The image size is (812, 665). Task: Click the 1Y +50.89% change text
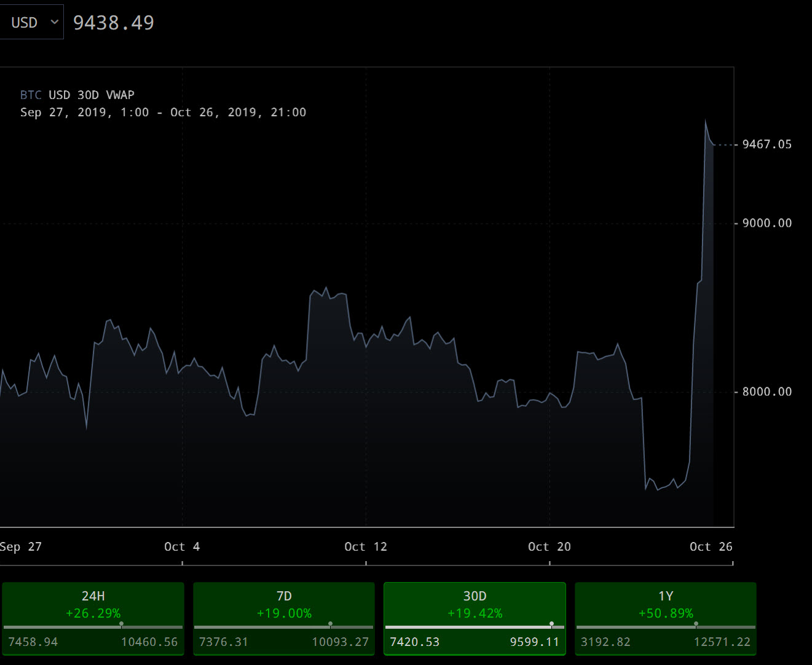666,613
